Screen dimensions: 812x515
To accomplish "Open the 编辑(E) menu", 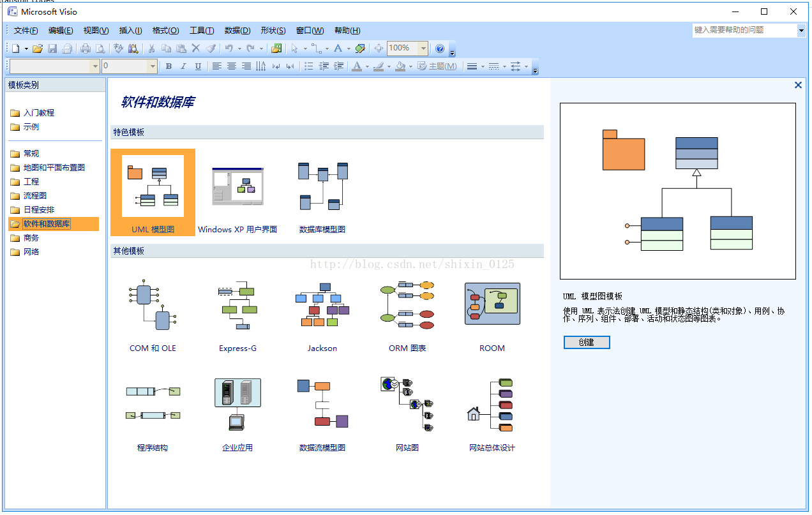I will (x=61, y=31).
